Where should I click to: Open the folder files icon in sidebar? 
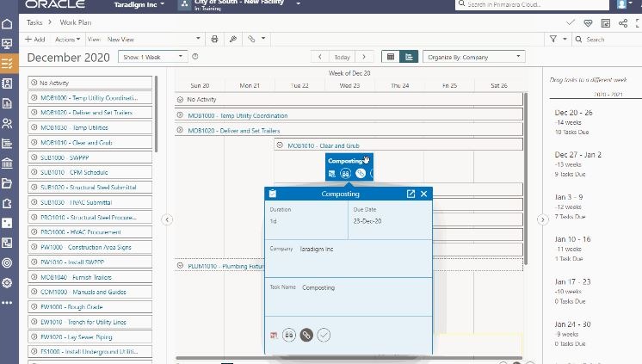(7, 183)
